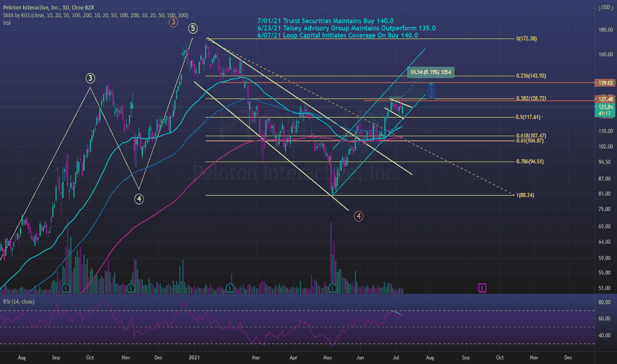Click the Nov label near time axis end

click(x=534, y=357)
